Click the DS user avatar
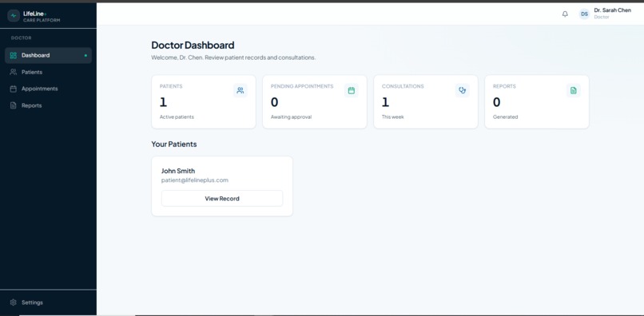644x316 pixels. tap(584, 14)
